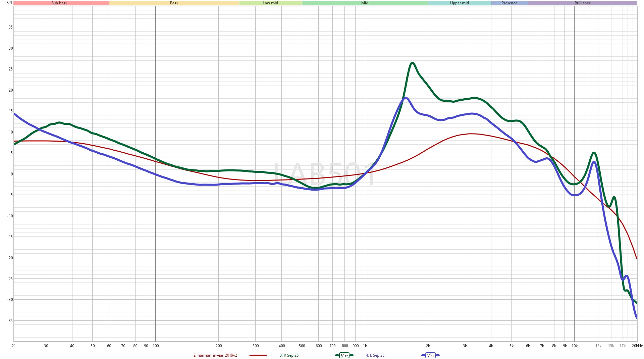Click the Bass band header

click(x=174, y=3)
